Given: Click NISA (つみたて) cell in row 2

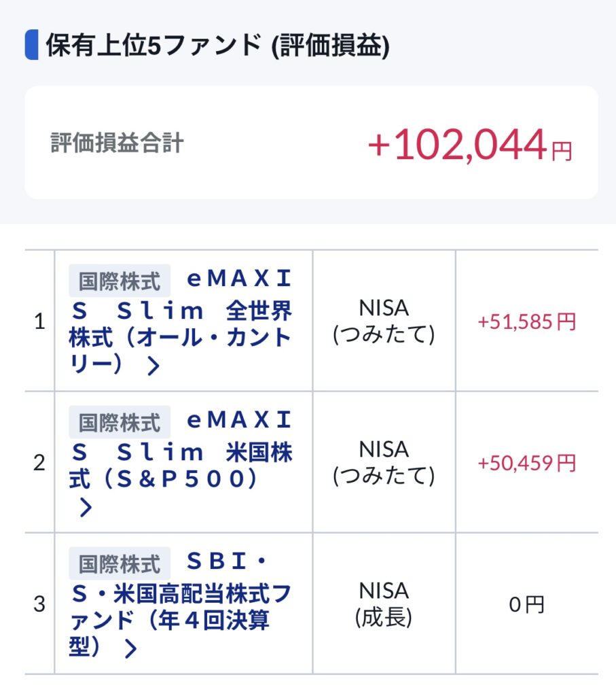Looking at the screenshot, I should pos(384,463).
